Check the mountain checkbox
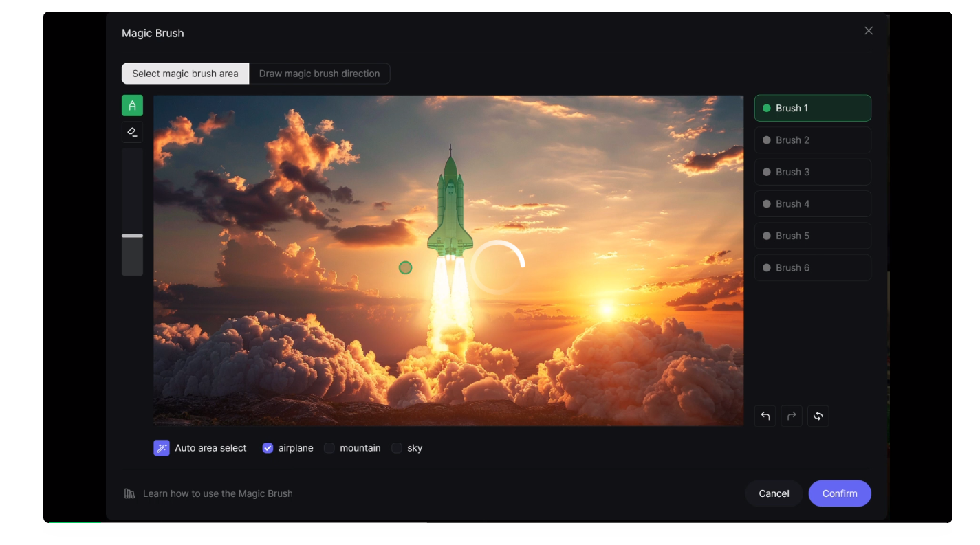 329,448
